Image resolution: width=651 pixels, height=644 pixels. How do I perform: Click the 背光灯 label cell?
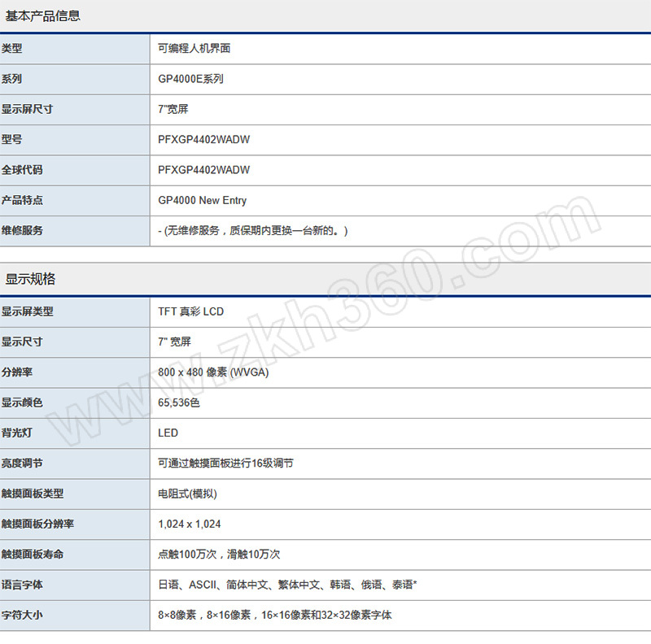point(75,433)
